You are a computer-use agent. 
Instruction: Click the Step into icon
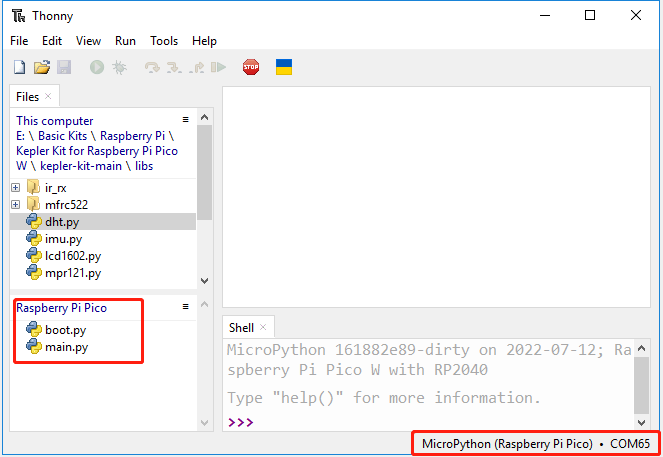coord(174,68)
